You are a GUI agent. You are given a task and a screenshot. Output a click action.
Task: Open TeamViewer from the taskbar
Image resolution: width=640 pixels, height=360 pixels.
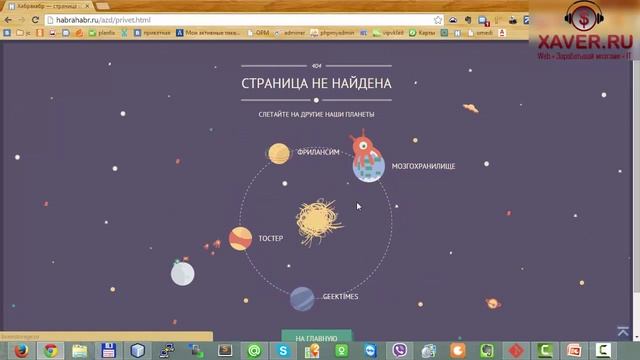pos(370,351)
